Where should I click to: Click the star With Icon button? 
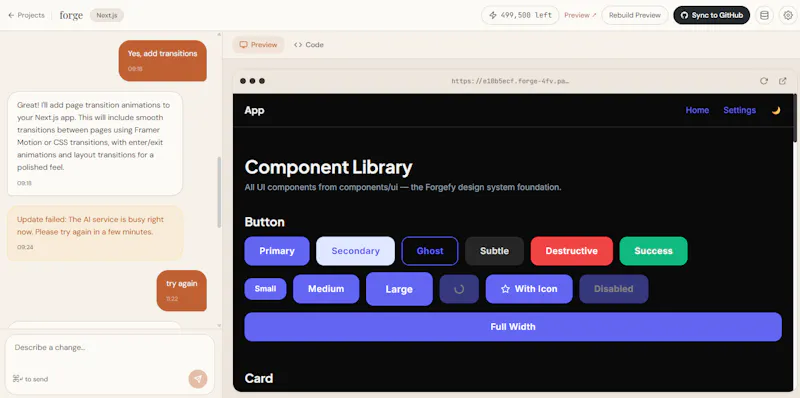click(x=529, y=289)
